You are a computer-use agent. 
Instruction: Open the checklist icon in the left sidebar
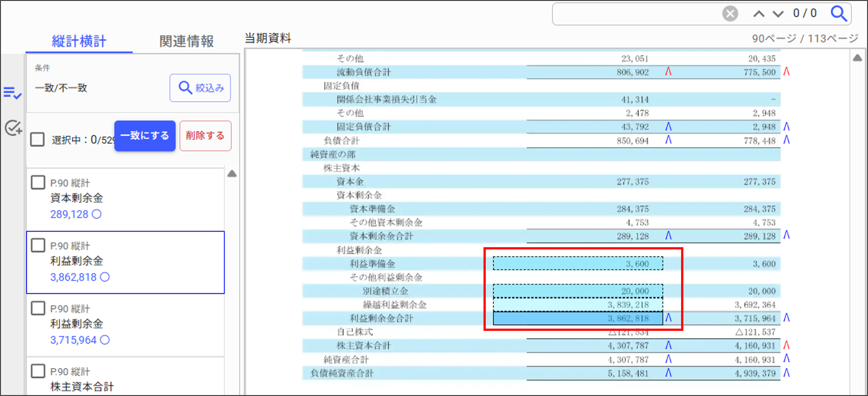click(x=12, y=93)
